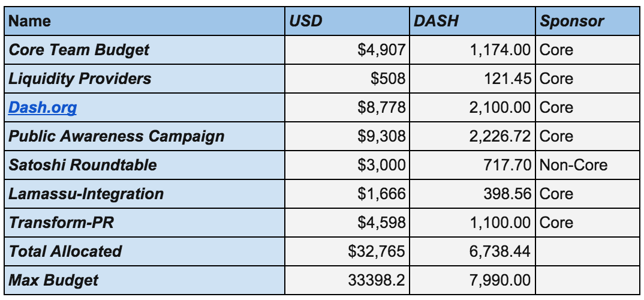Screen dimensions: 644x300
Task: Click the Max Budget label cell
Action: pos(145,280)
